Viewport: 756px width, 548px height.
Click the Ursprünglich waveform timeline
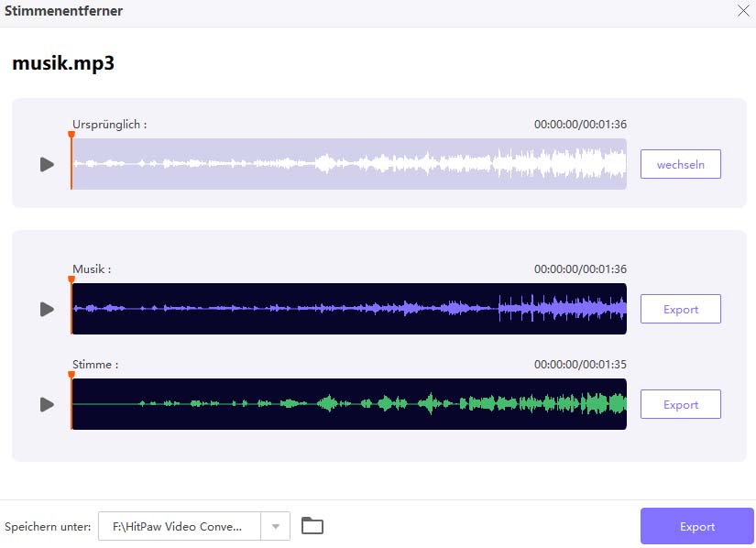(x=349, y=164)
